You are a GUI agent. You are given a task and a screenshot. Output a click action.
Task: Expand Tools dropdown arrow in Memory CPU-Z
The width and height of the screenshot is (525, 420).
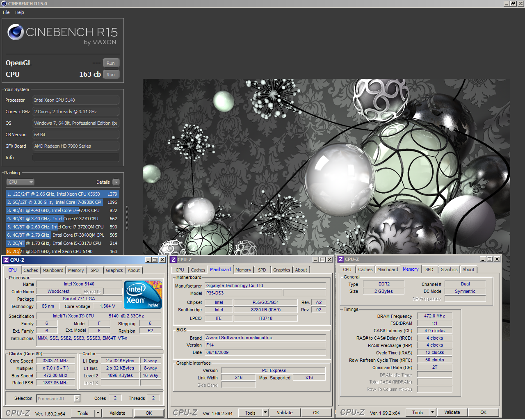[433, 413]
